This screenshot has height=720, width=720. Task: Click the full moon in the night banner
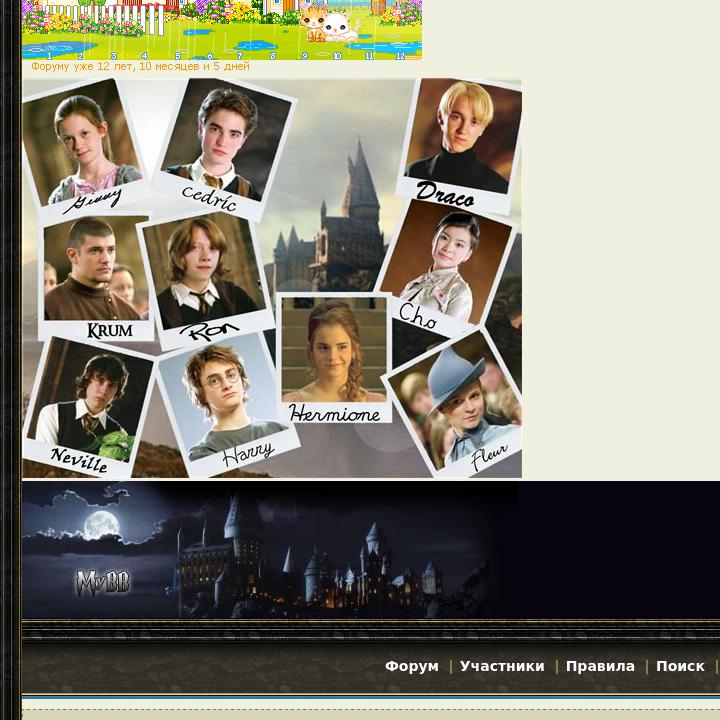click(101, 525)
